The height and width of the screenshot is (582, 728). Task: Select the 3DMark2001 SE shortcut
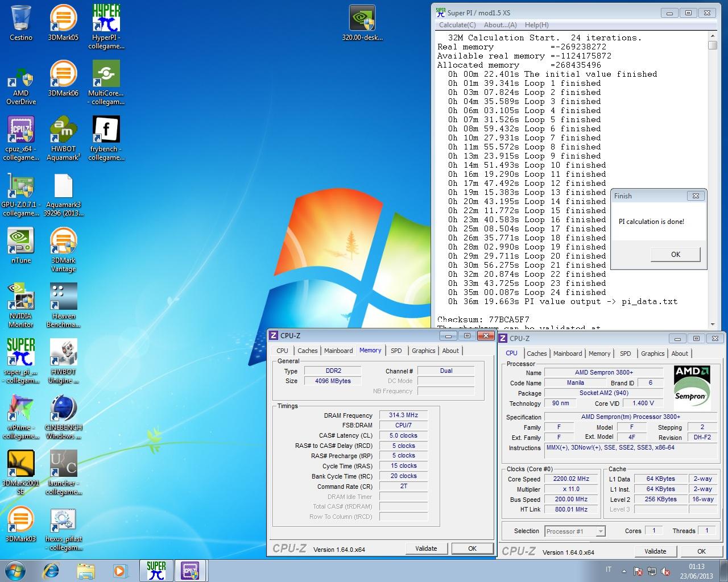21,473
